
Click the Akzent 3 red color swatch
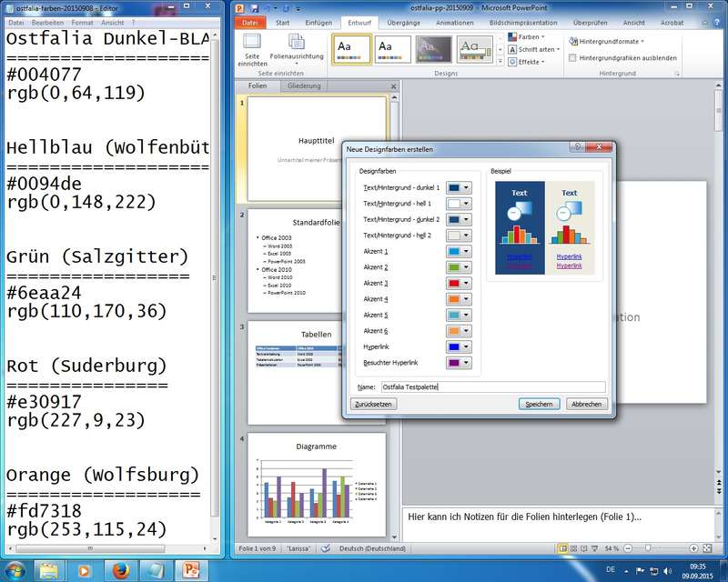[x=453, y=284]
